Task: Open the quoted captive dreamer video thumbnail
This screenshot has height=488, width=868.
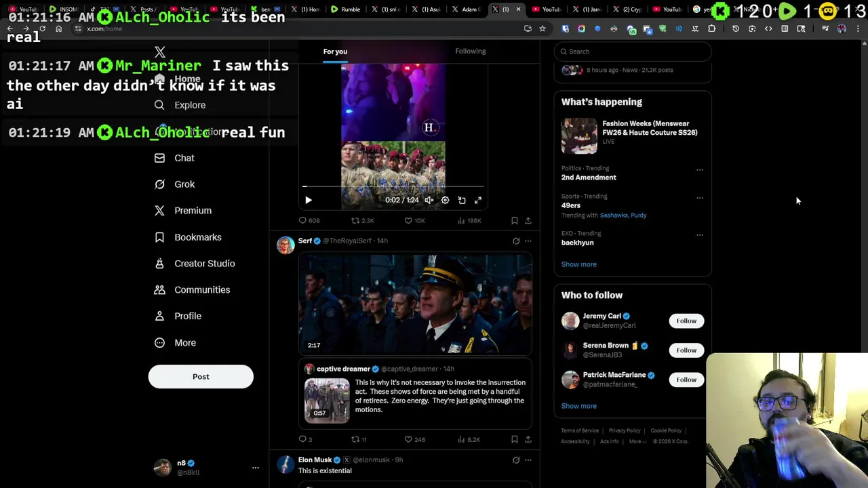Action: [327, 401]
